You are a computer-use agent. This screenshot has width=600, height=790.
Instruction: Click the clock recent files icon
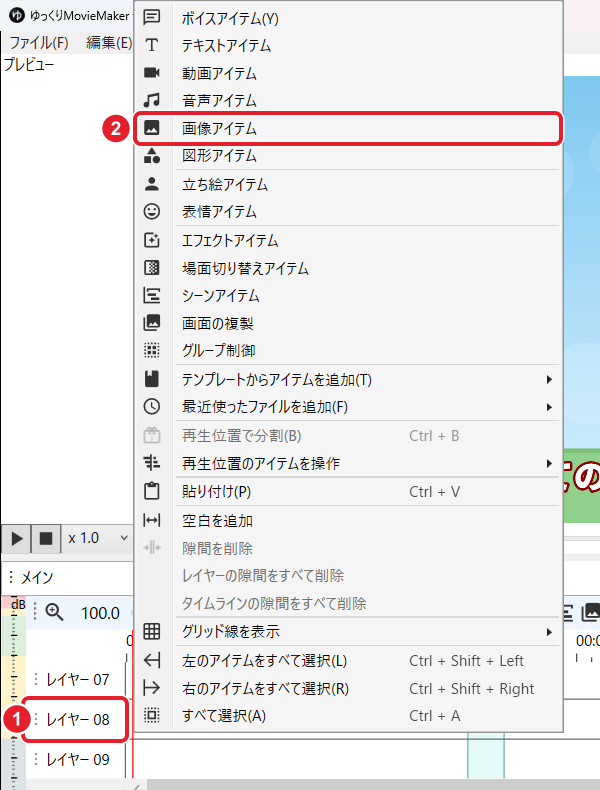click(x=152, y=407)
